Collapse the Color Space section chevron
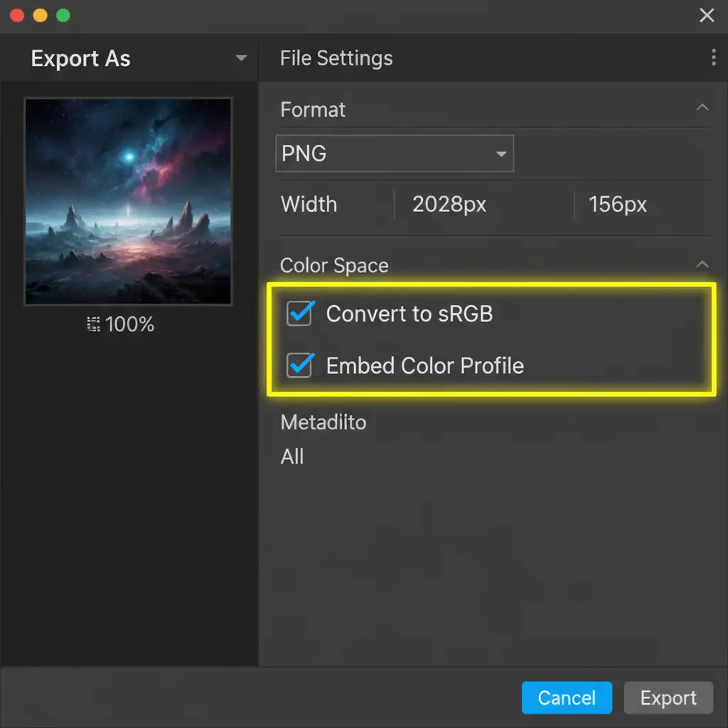 click(702, 264)
